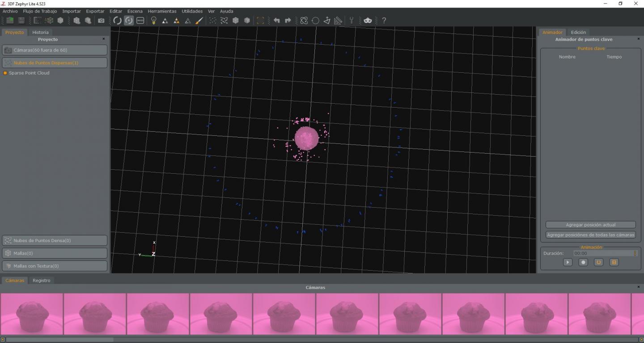Click the camera snapshot icon in toolbar
644x343 pixels.
coord(101,21)
